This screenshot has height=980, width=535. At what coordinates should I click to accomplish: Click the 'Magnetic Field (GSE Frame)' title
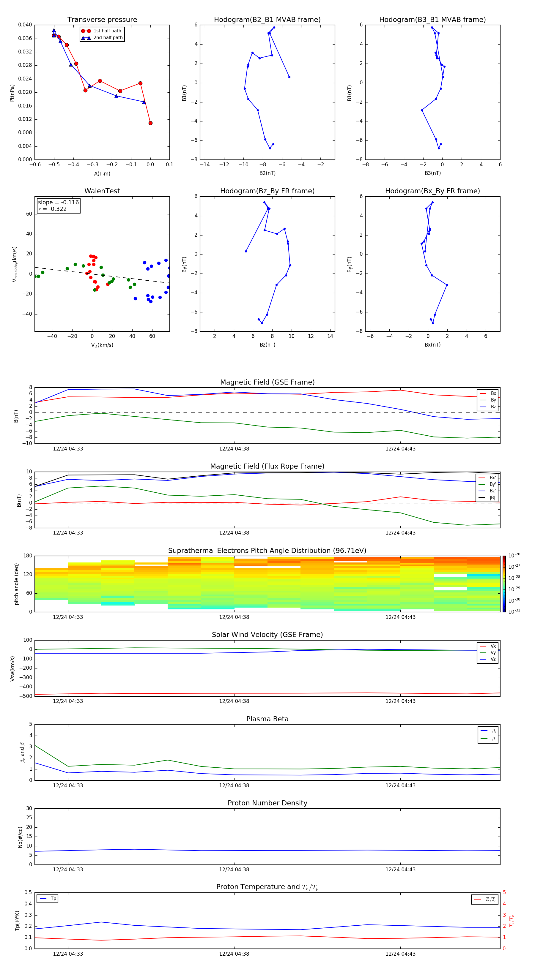click(x=267, y=382)
